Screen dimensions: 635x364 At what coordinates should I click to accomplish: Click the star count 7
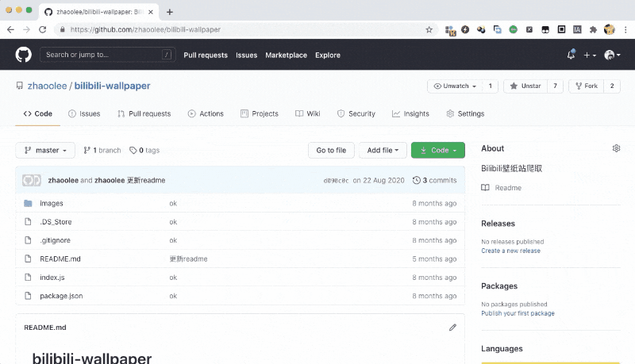pos(555,86)
